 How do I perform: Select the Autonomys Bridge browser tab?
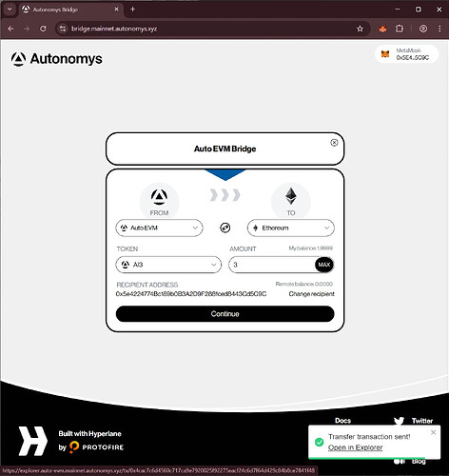[x=70, y=10]
